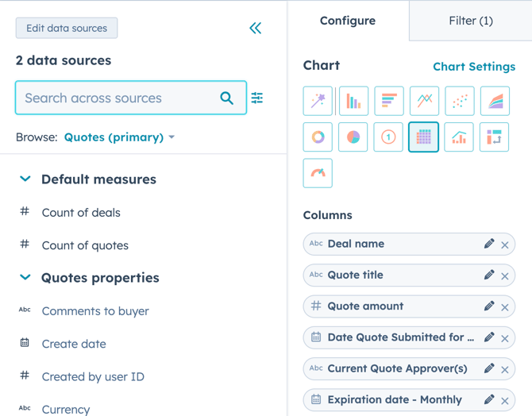
Task: Click the Search across sources field
Action: click(119, 98)
